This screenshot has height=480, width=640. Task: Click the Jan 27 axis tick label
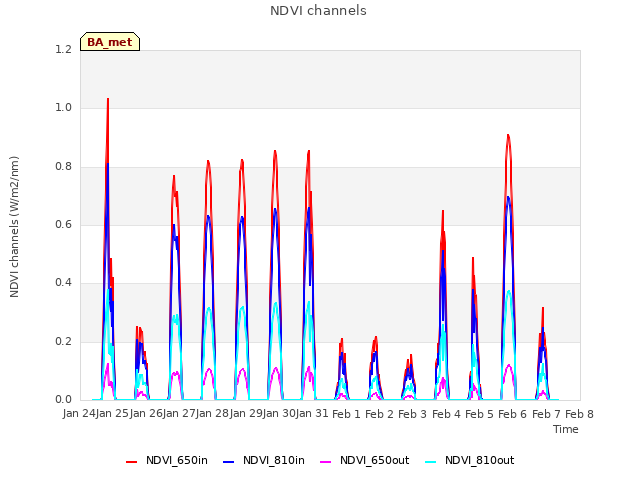(180, 414)
